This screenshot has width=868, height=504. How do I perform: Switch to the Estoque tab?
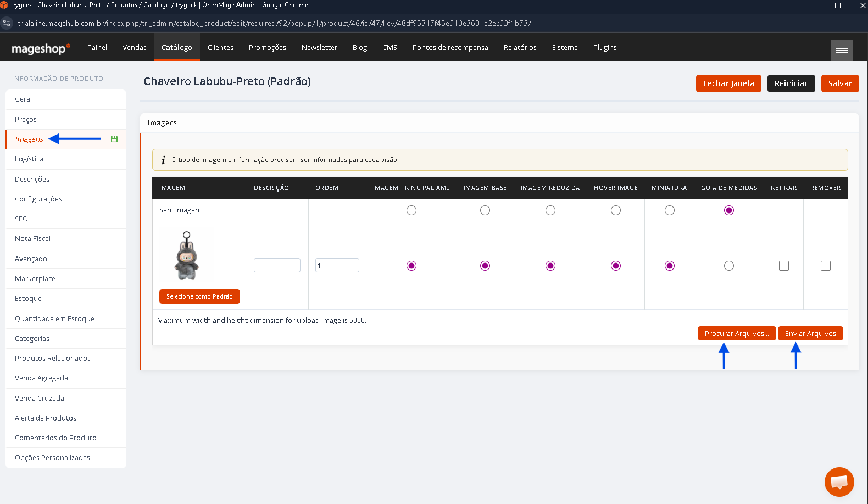pyautogui.click(x=66, y=298)
